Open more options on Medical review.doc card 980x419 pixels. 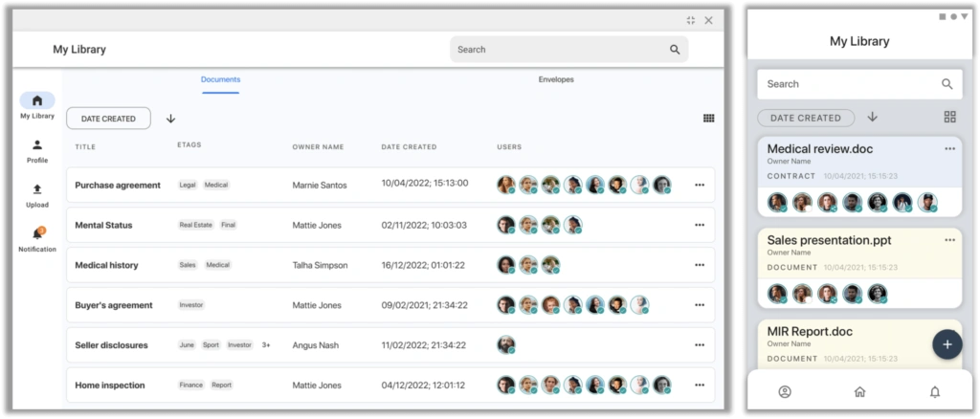tap(950, 148)
